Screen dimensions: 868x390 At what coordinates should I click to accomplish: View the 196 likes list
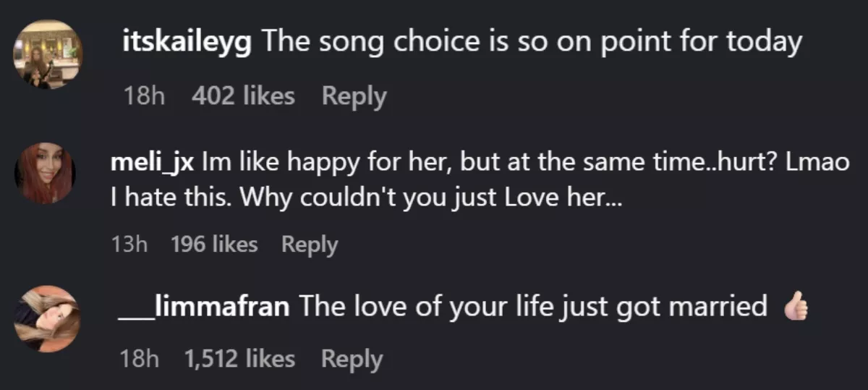point(214,245)
